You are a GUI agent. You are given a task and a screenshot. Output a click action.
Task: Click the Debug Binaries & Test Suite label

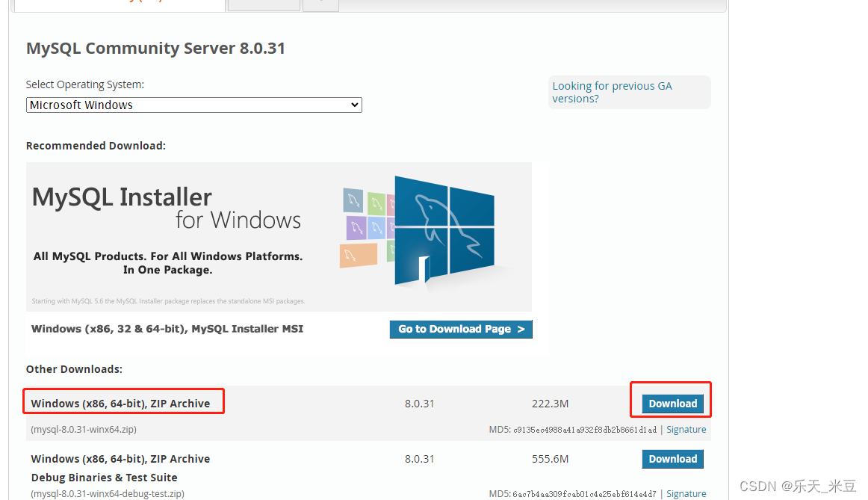click(104, 478)
